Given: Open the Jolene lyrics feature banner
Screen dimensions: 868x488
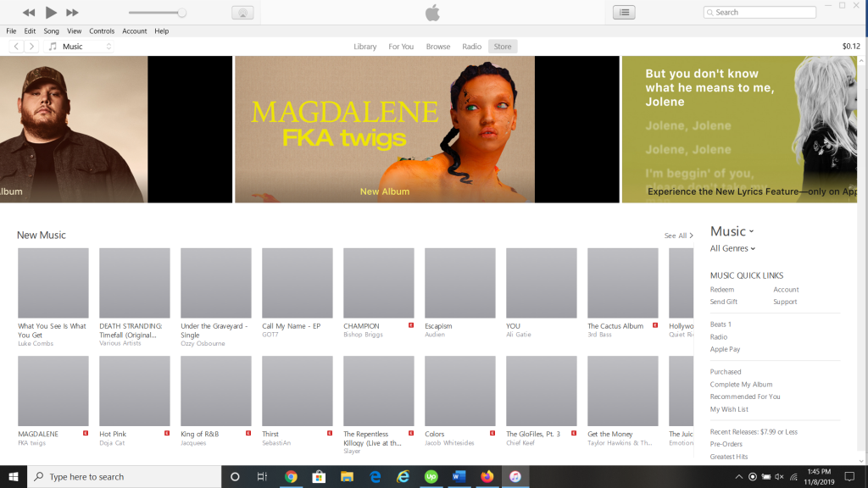Looking at the screenshot, I should pos(739,129).
